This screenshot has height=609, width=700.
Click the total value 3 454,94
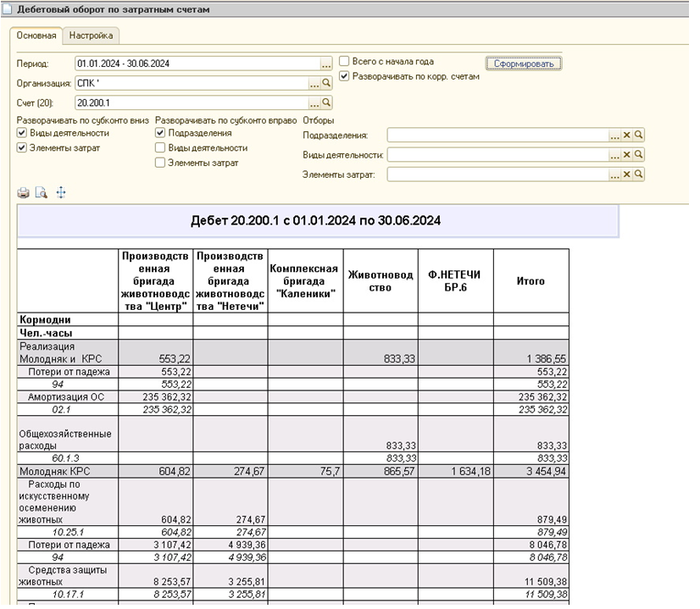pos(546,472)
